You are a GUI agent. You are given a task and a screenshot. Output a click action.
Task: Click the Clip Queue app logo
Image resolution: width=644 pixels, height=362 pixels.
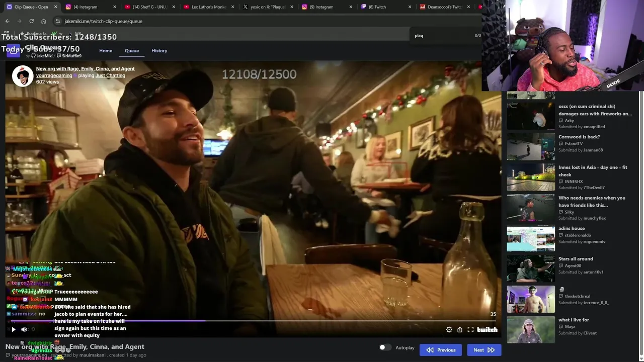pos(13,51)
